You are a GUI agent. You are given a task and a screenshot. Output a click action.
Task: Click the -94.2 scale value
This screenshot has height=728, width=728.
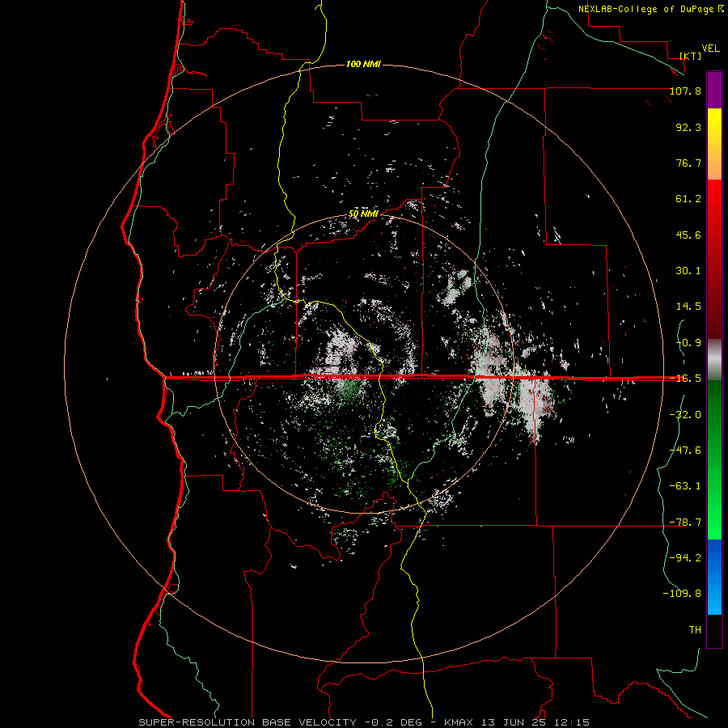pyautogui.click(x=685, y=558)
